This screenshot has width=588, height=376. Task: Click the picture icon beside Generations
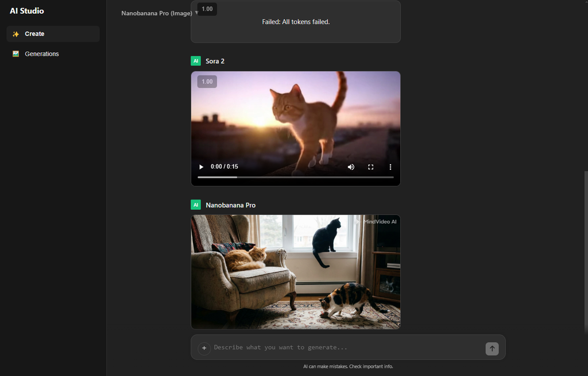point(16,54)
